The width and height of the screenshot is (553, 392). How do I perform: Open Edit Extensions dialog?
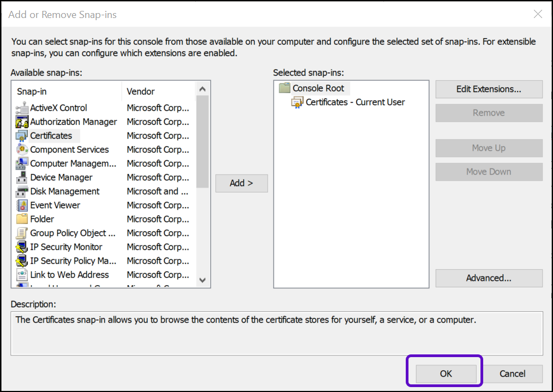coord(489,89)
